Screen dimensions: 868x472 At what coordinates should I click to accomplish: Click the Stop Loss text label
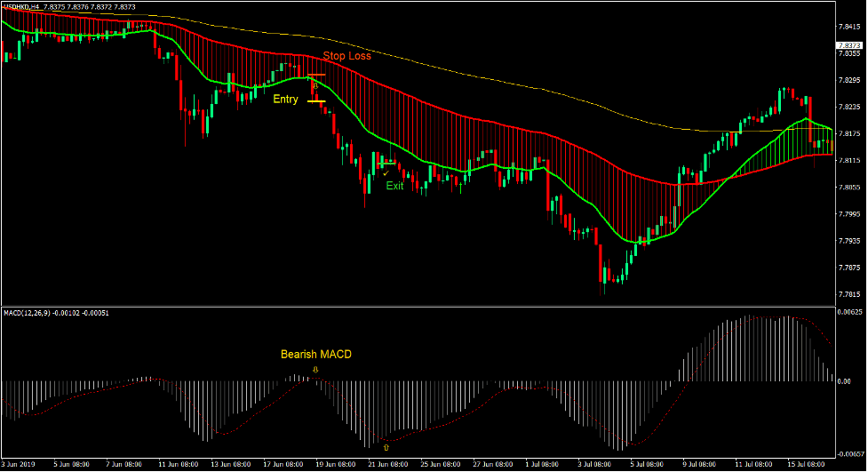(x=346, y=56)
